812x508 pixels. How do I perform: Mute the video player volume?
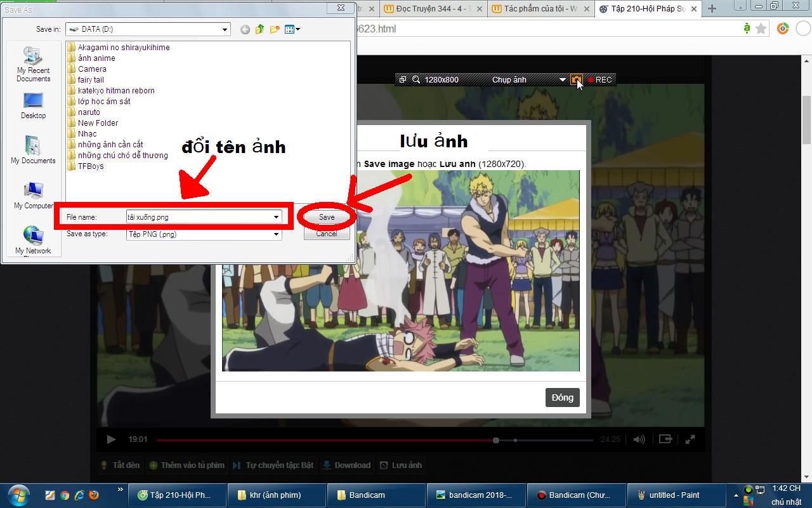coord(639,439)
